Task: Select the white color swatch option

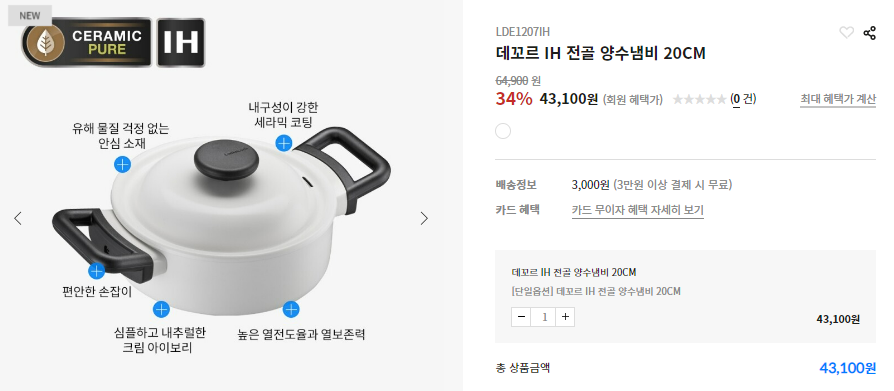Action: tap(503, 132)
